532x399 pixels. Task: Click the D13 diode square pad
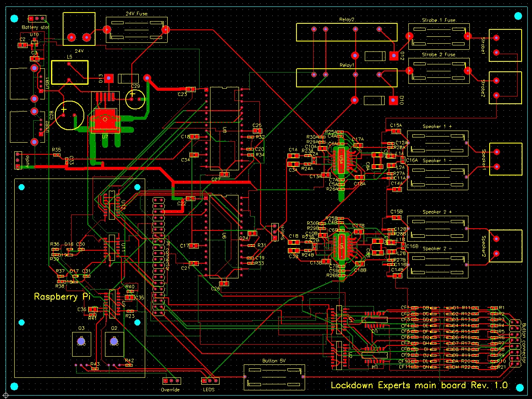tap(108, 78)
